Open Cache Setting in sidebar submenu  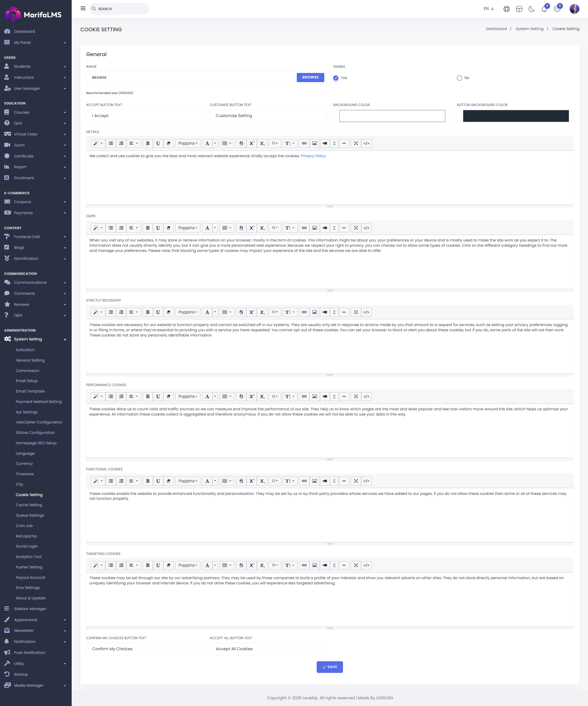[29, 505]
